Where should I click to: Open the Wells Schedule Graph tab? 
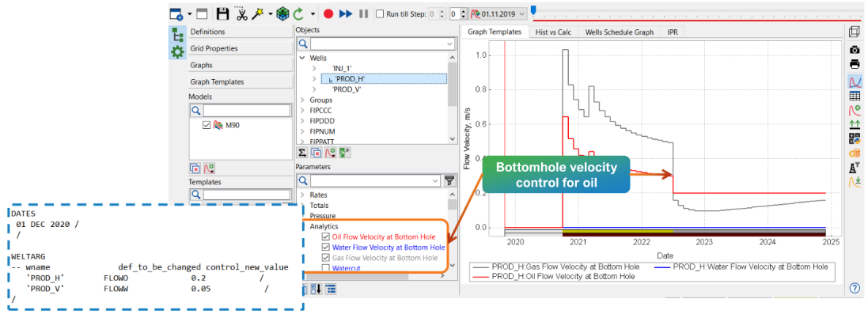click(x=620, y=32)
